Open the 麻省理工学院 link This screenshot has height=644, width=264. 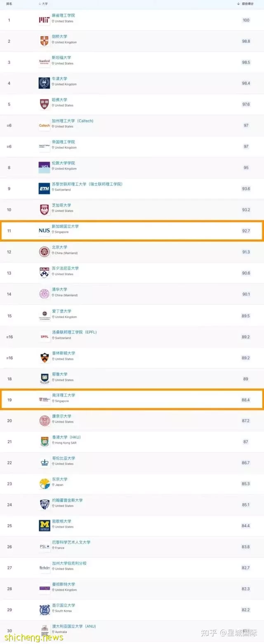tap(63, 15)
